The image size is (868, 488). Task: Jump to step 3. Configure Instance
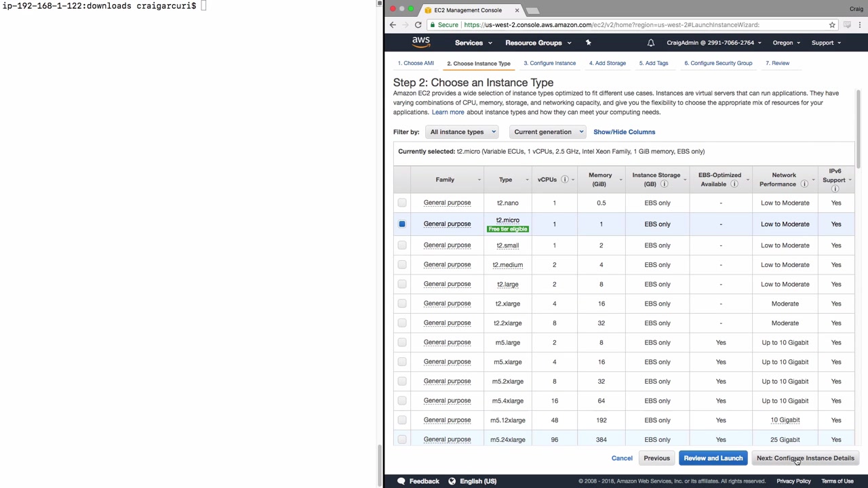point(549,63)
